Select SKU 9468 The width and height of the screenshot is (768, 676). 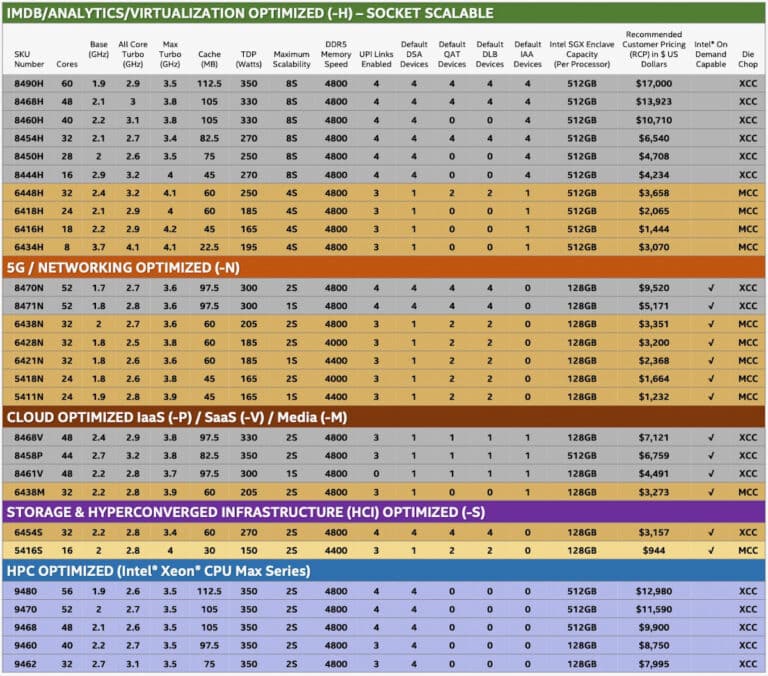click(25, 628)
